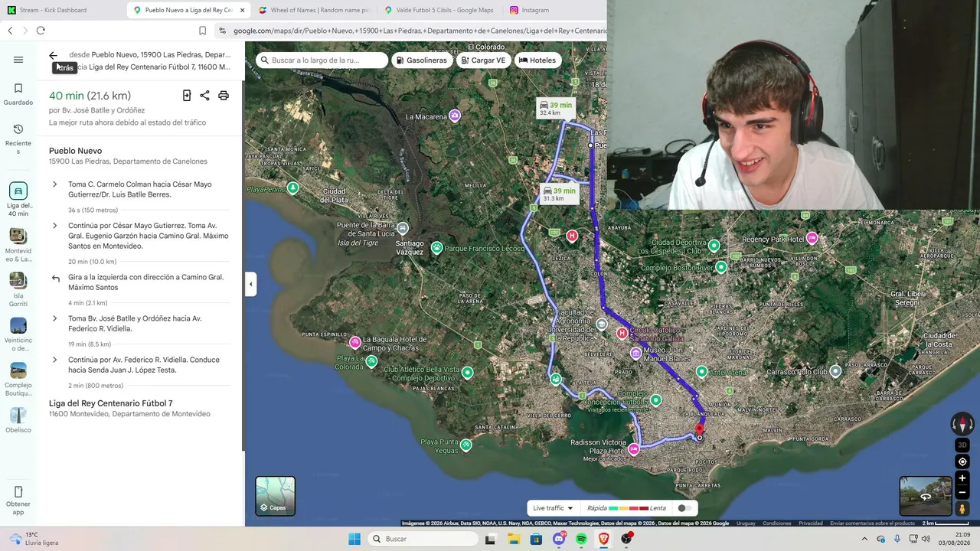Open Spotify from the taskbar
The image size is (980, 551).
coord(581,539)
